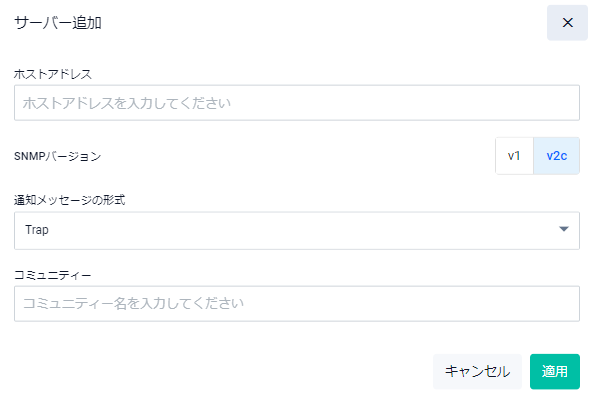
Task: Select SNMP version v1
Action: (x=514, y=156)
